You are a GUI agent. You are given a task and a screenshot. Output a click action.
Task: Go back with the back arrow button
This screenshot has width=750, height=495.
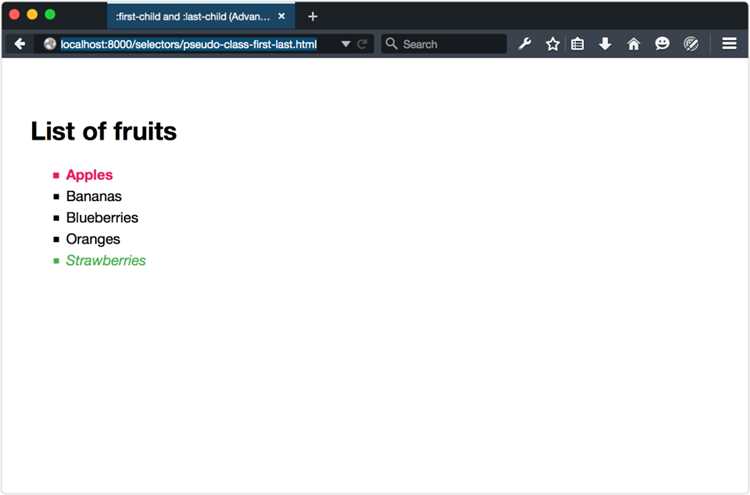click(20, 44)
